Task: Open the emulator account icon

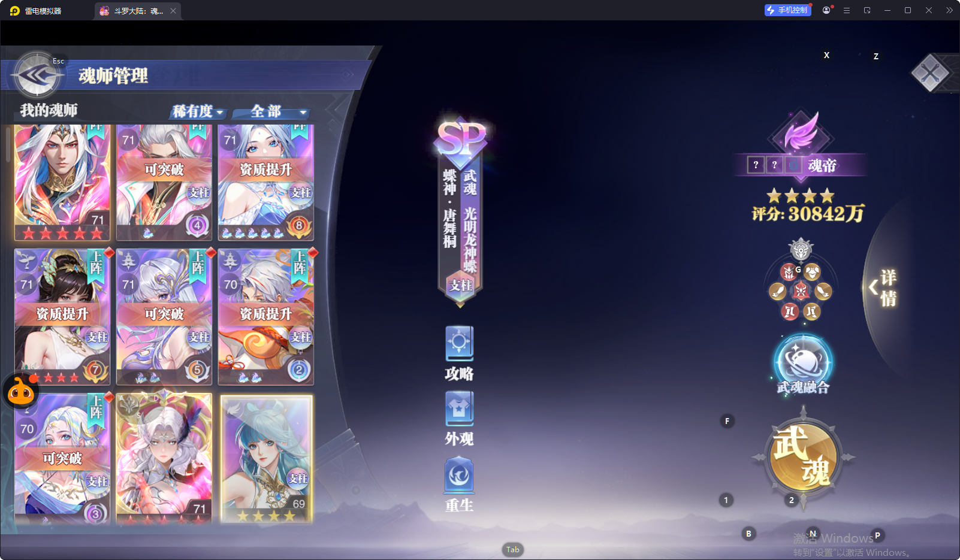Action: [x=827, y=10]
